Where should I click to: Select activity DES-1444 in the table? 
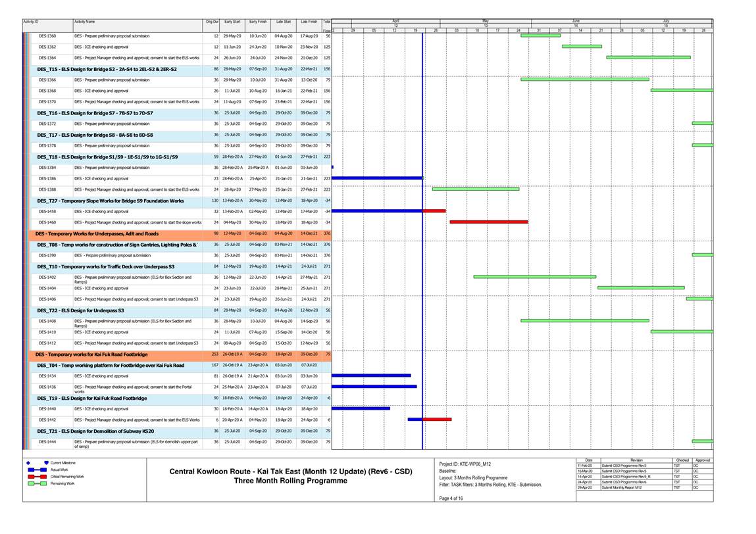(x=47, y=441)
